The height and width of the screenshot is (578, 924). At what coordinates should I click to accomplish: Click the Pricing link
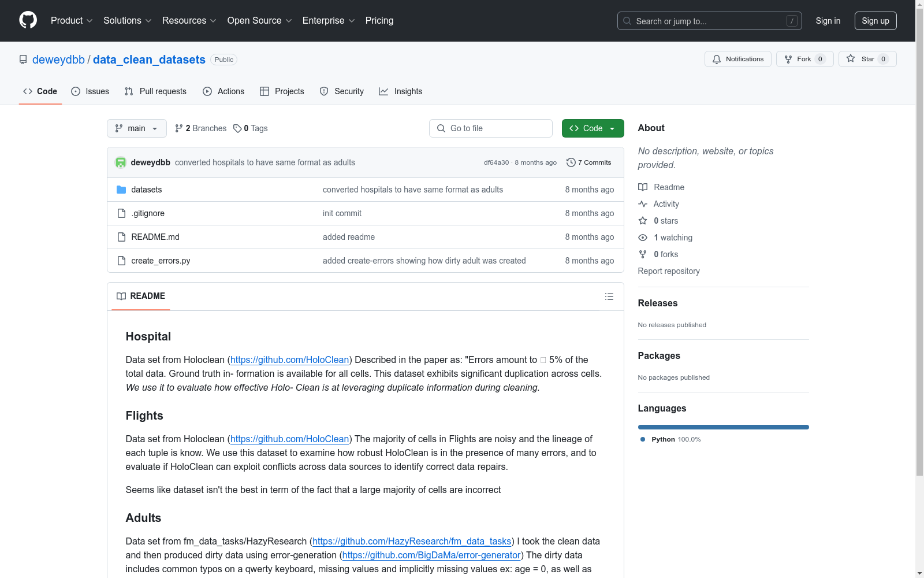tap(379, 21)
